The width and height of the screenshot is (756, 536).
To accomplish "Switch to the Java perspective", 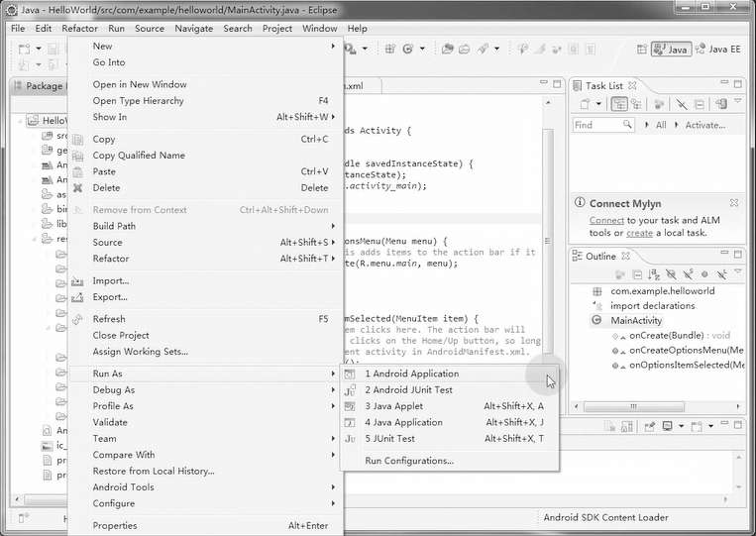I will coord(671,50).
